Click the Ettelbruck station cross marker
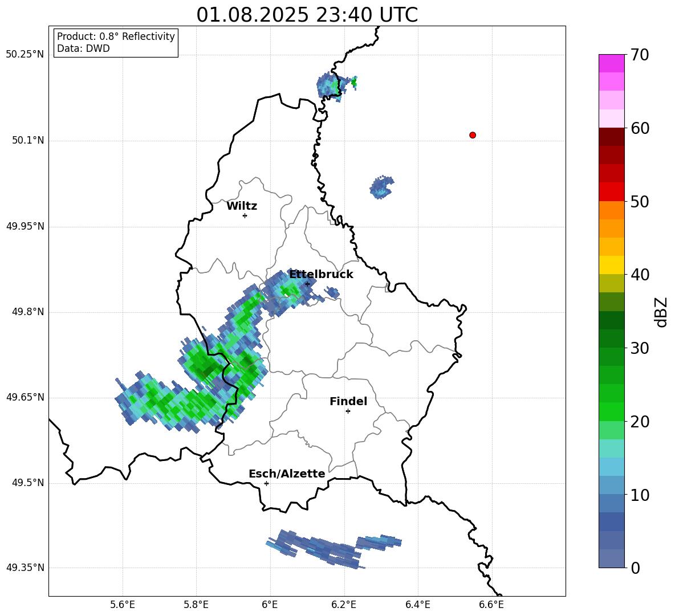This screenshot has width=675, height=616. pyautogui.click(x=307, y=284)
